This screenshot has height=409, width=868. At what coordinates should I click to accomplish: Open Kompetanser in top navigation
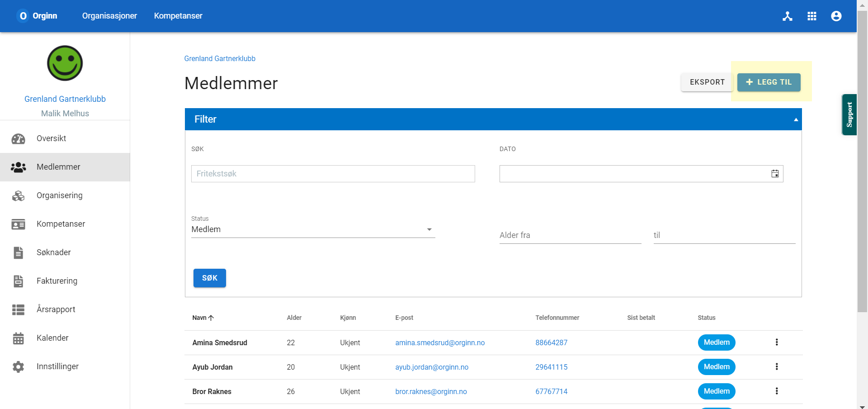pos(178,16)
